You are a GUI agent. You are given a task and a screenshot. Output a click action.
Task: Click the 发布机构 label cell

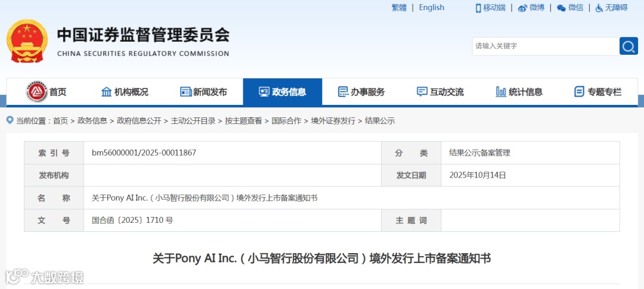[54, 175]
